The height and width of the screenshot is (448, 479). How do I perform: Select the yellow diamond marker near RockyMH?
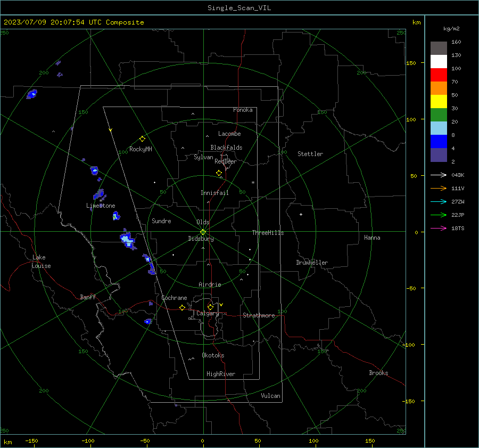click(142, 139)
